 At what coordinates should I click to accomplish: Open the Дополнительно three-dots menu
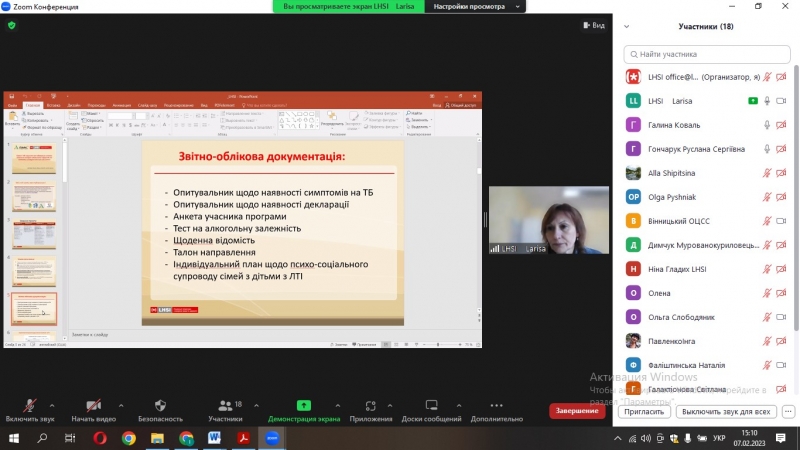click(x=496, y=405)
